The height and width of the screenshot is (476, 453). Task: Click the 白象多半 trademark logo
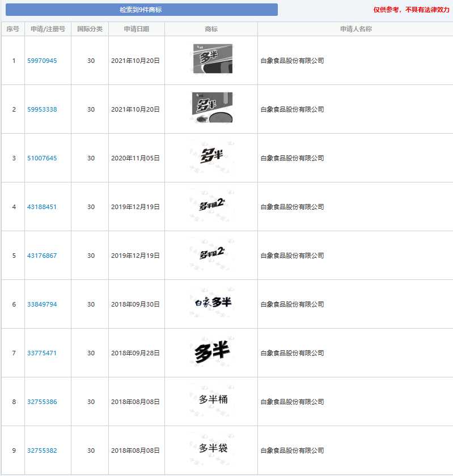tap(211, 303)
